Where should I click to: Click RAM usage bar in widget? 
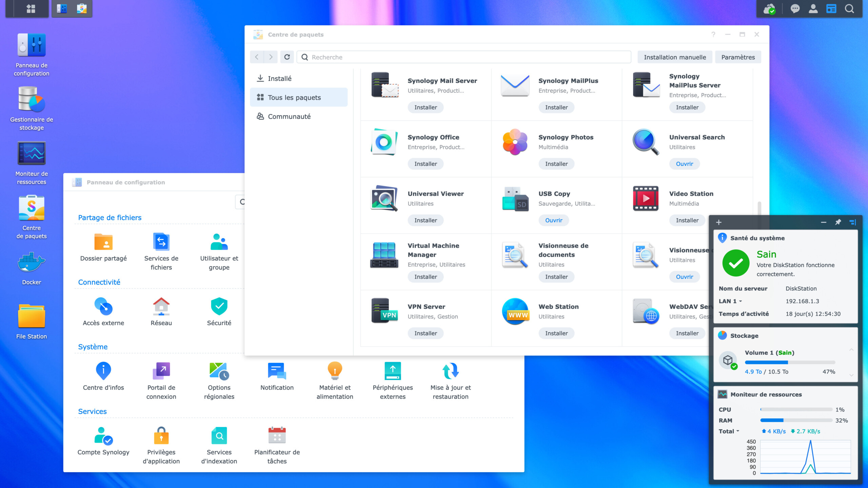(796, 420)
